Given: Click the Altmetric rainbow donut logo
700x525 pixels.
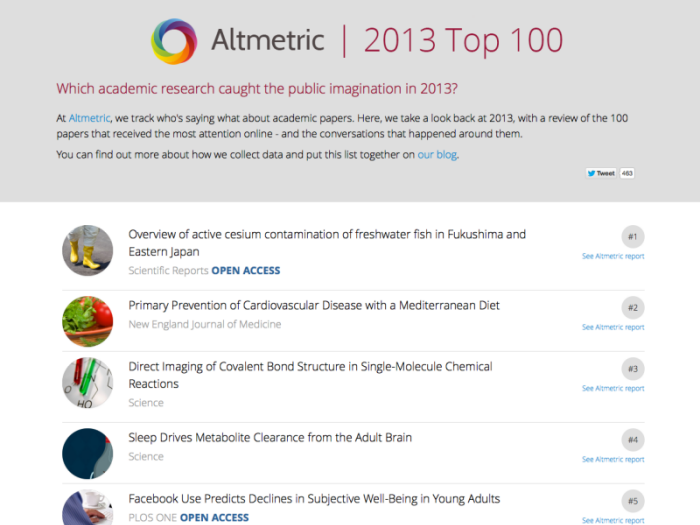Looking at the screenshot, I should [x=174, y=41].
